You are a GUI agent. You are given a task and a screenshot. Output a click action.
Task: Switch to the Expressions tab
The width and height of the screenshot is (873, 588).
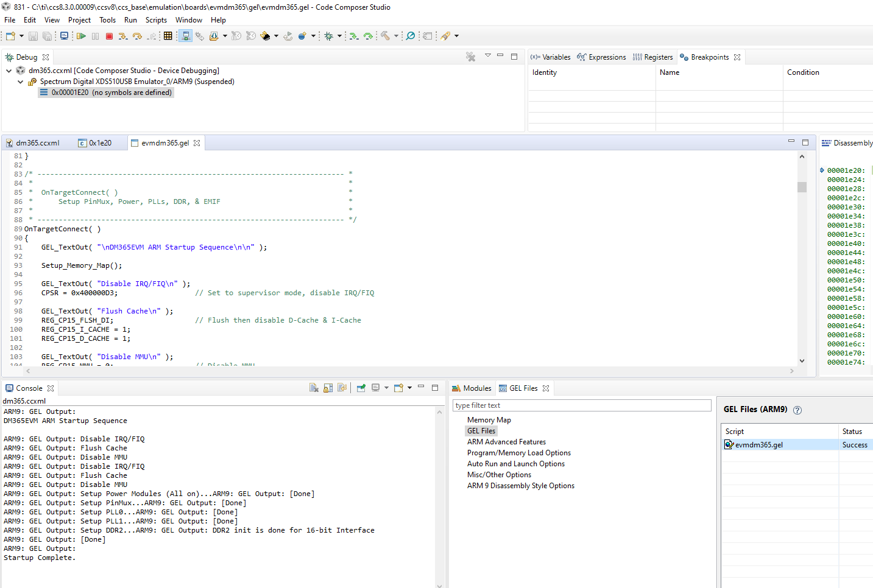(x=601, y=57)
